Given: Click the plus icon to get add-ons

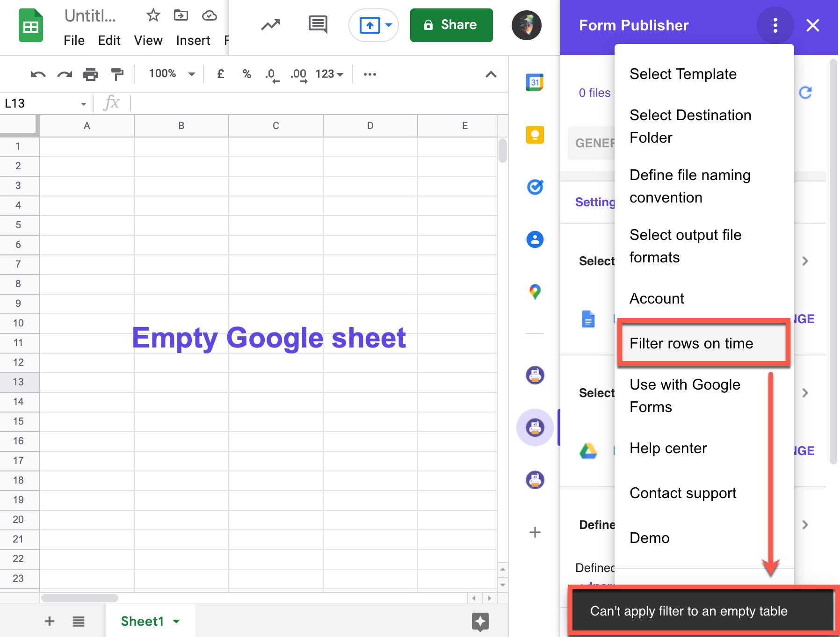Looking at the screenshot, I should (x=535, y=532).
